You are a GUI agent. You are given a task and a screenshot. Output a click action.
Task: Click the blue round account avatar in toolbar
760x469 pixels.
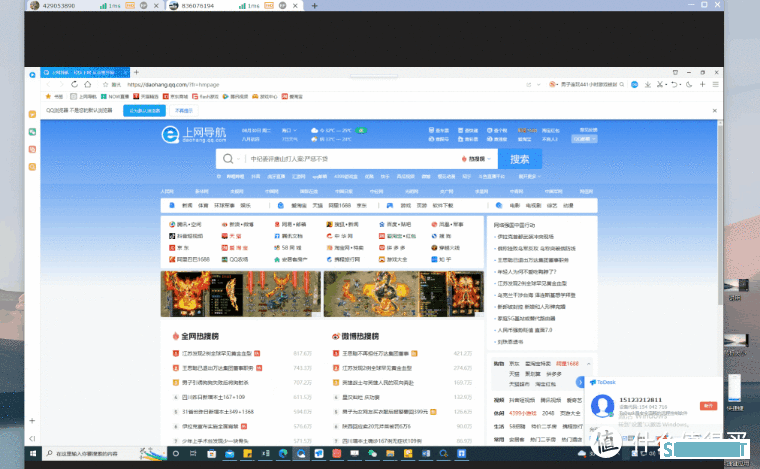[634, 84]
